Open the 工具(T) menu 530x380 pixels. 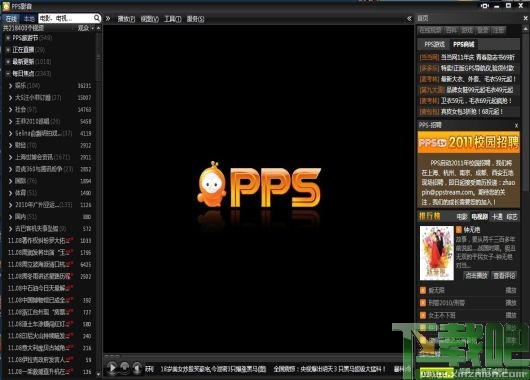point(172,19)
